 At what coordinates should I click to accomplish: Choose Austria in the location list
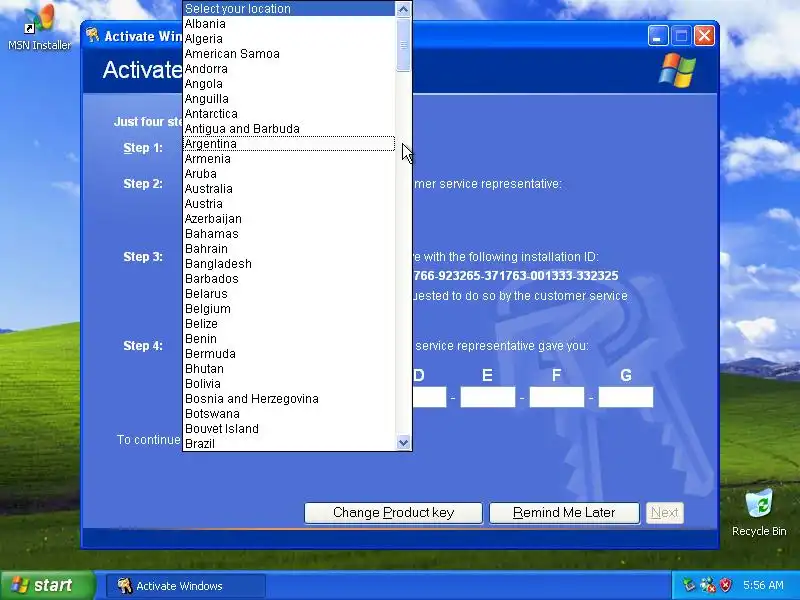(289, 204)
